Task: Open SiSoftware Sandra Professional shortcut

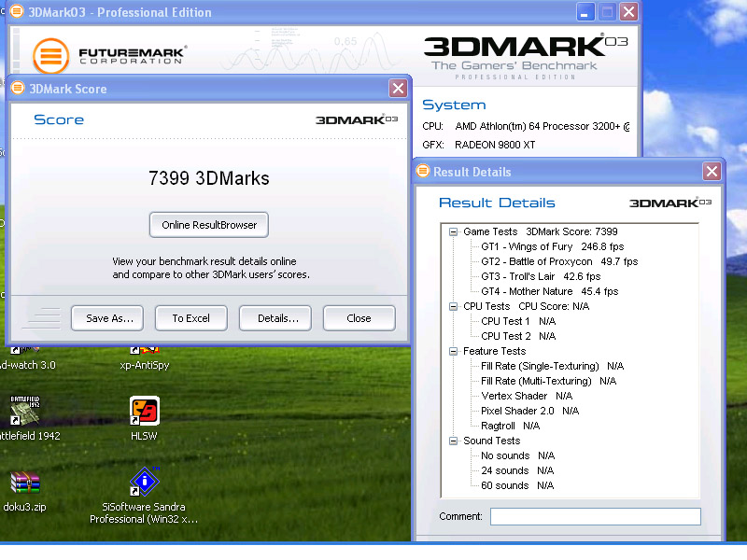Action: point(144,483)
